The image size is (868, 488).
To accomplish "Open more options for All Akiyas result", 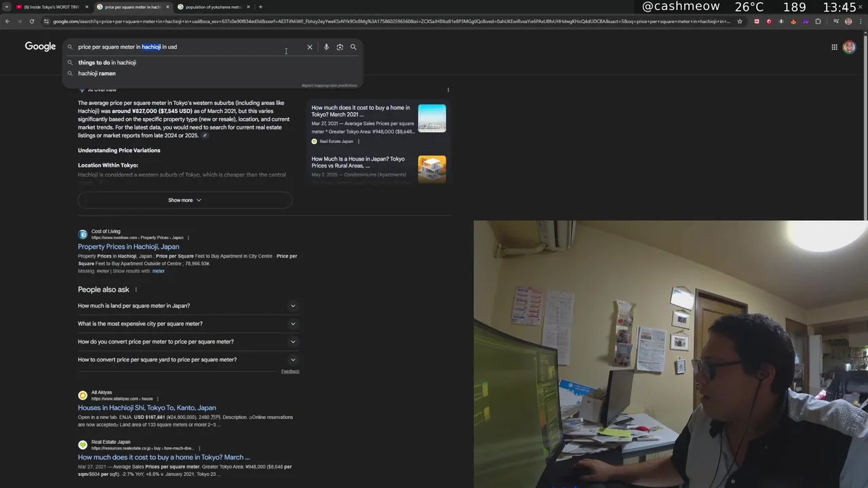I will [157, 399].
